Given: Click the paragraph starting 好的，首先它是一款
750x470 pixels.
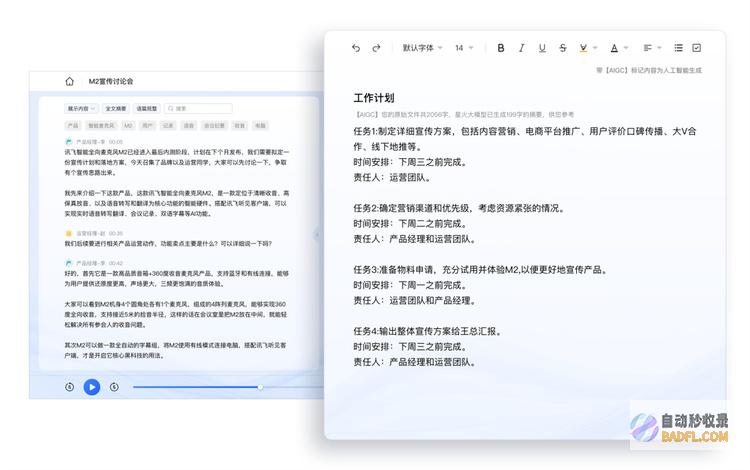Looking at the screenshot, I should [176, 278].
